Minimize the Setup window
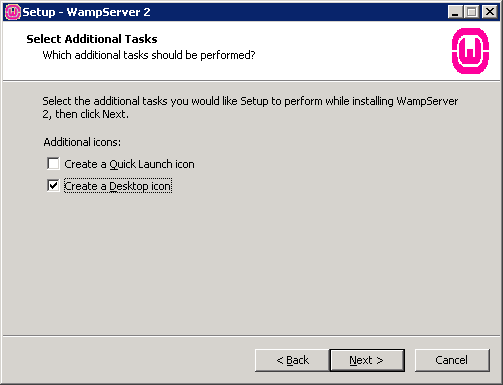503x385 pixels. (455, 12)
